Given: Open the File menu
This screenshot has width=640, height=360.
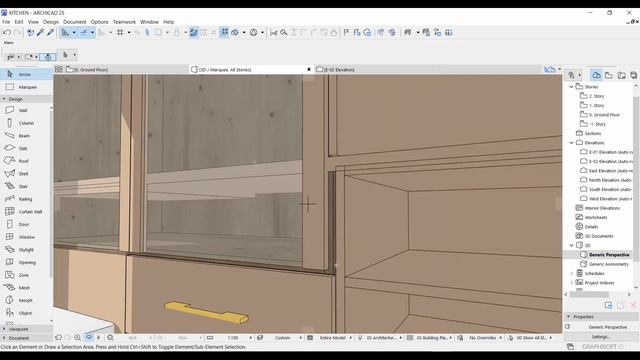Looking at the screenshot, I should (6, 22).
